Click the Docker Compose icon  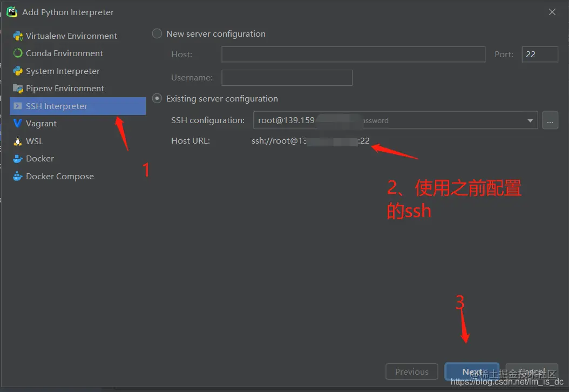17,177
